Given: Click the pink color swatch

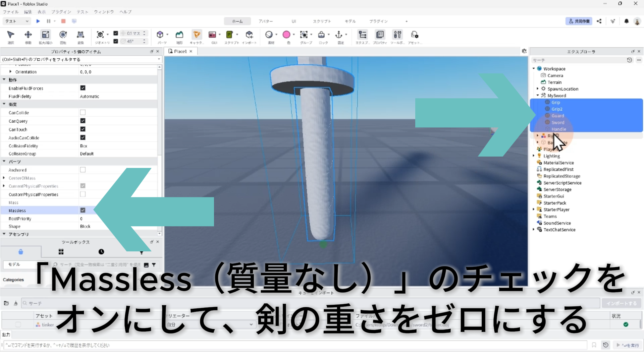Looking at the screenshot, I should (x=286, y=35).
